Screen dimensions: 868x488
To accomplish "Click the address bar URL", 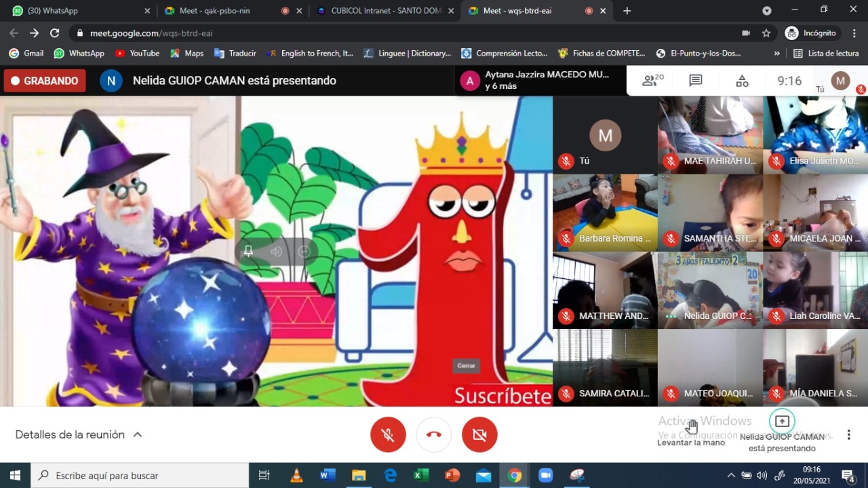I will 151,33.
